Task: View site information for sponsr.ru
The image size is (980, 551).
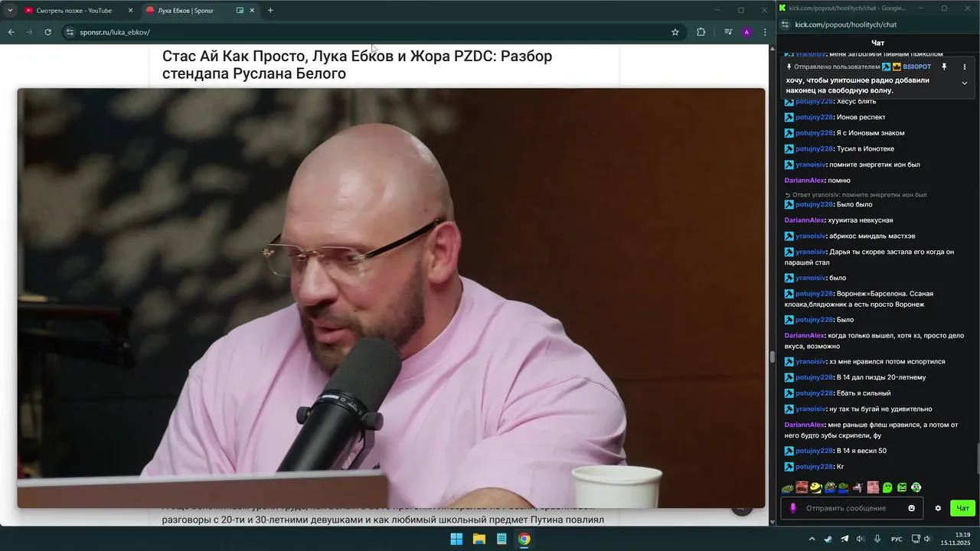Action: (x=70, y=32)
